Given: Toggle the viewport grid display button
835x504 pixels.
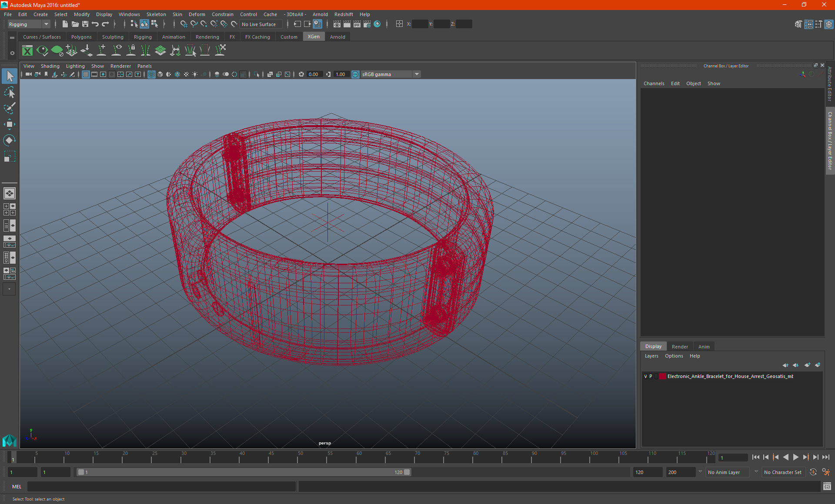Looking at the screenshot, I should 86,74.
